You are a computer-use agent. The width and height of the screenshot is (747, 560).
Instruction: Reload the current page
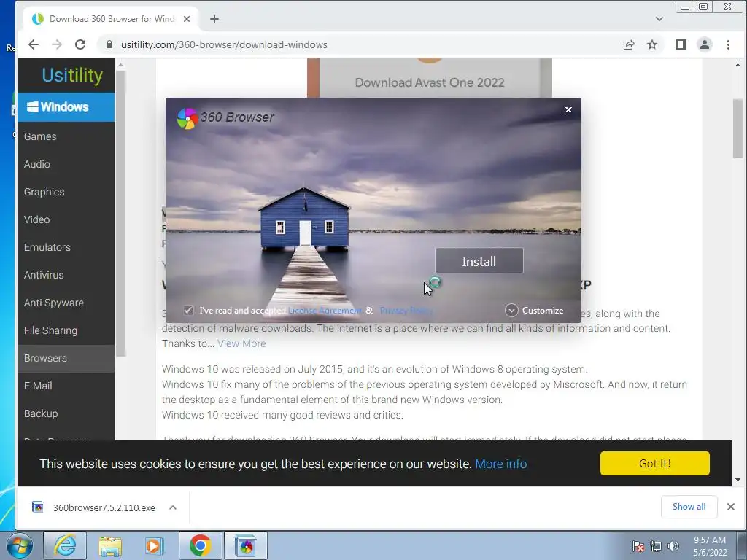coord(80,44)
